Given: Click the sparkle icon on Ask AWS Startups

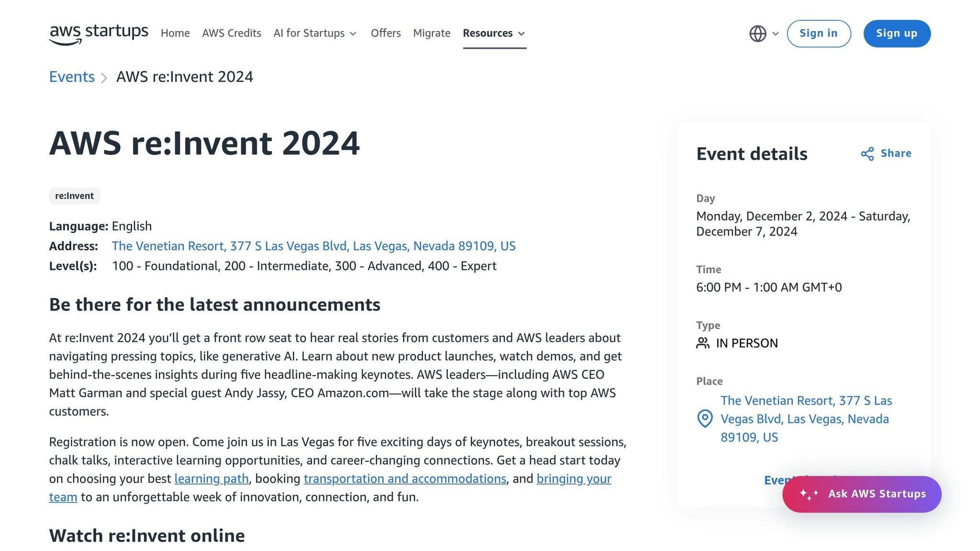Looking at the screenshot, I should (x=809, y=494).
